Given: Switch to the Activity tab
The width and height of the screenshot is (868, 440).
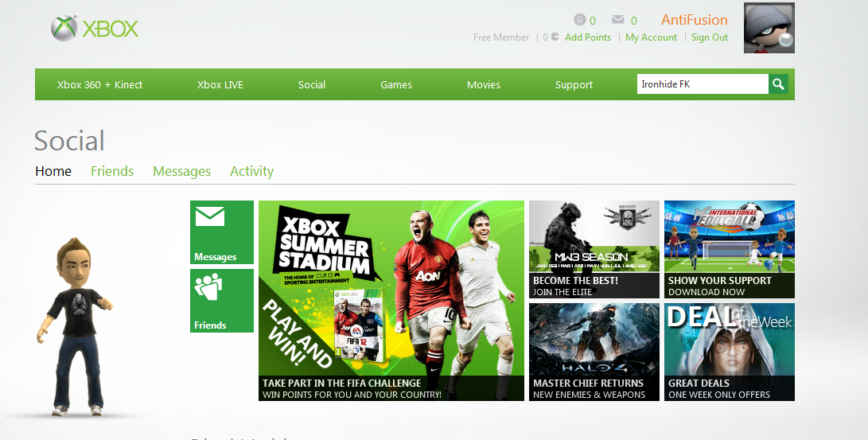Looking at the screenshot, I should tap(252, 172).
